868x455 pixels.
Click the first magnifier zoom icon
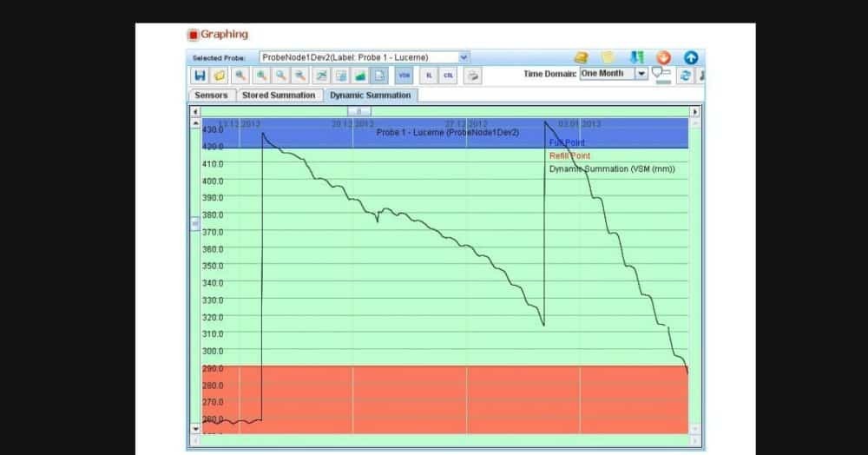pyautogui.click(x=240, y=76)
